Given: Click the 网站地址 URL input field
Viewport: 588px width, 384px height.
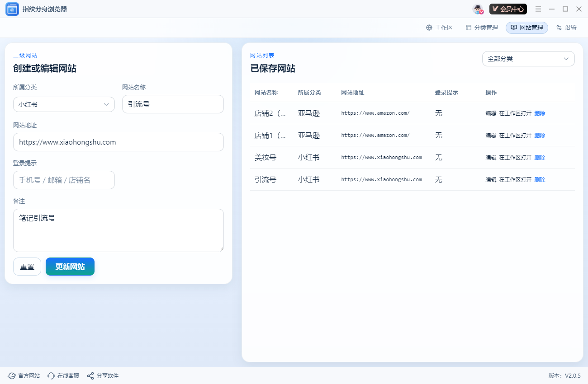Looking at the screenshot, I should tap(119, 142).
